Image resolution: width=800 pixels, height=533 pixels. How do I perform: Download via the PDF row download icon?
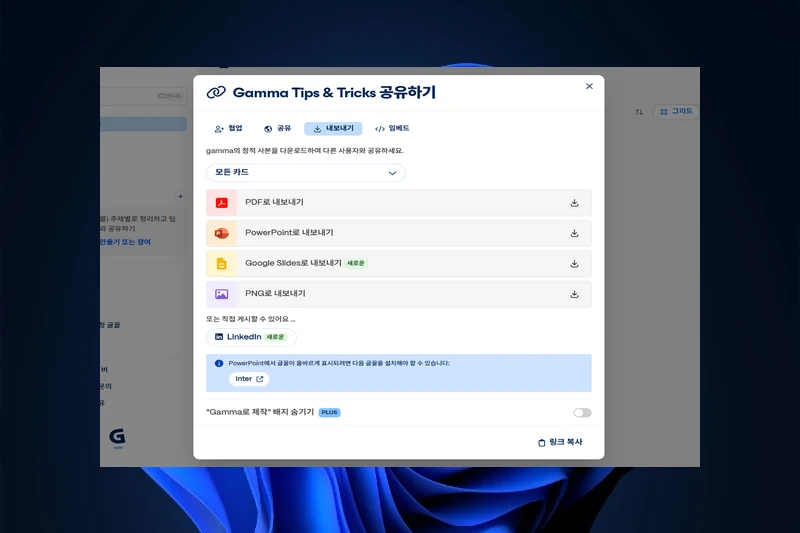click(574, 203)
